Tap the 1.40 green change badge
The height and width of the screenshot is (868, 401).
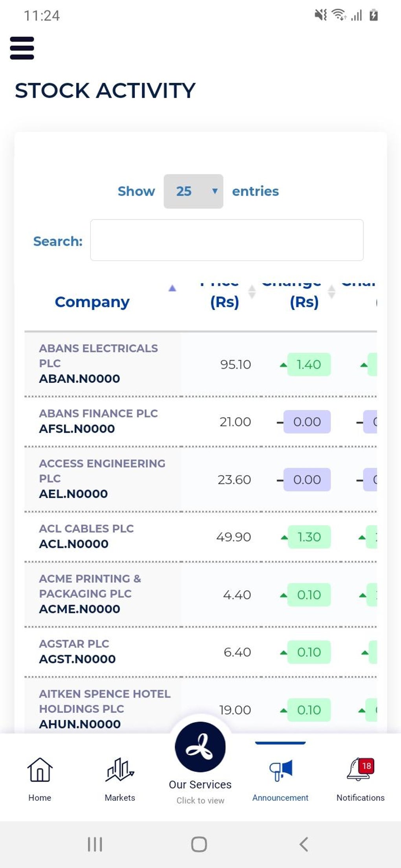tap(309, 364)
